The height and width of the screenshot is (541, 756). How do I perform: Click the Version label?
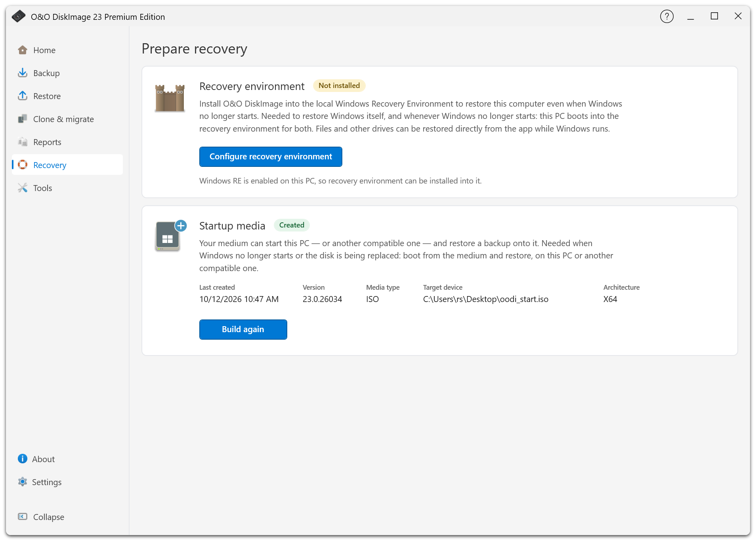[x=313, y=287]
